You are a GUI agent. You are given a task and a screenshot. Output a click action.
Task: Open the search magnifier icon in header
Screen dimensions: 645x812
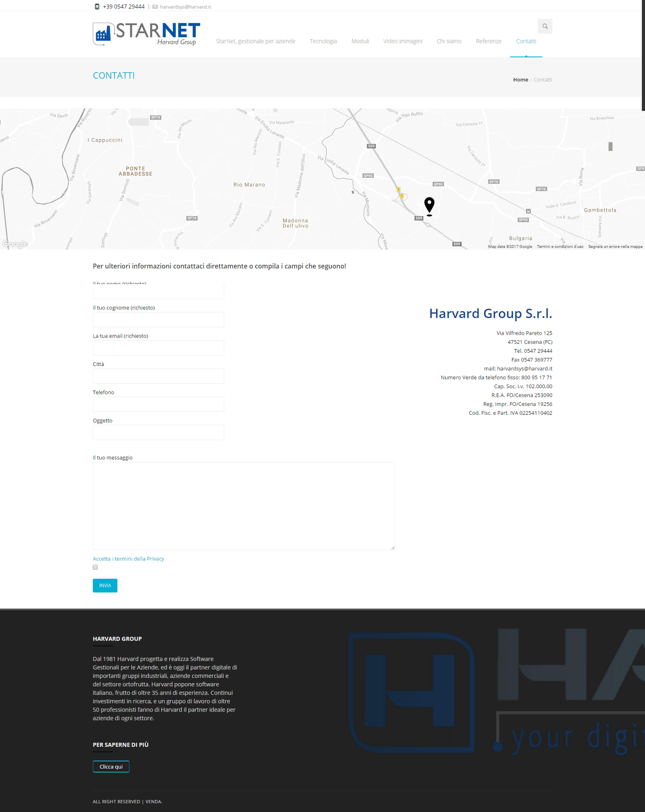[x=545, y=26]
